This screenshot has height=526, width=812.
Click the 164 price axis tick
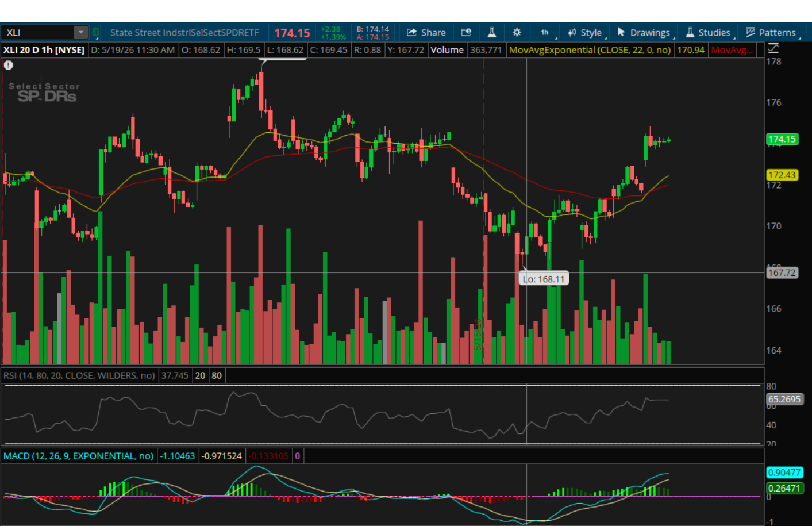pos(773,350)
